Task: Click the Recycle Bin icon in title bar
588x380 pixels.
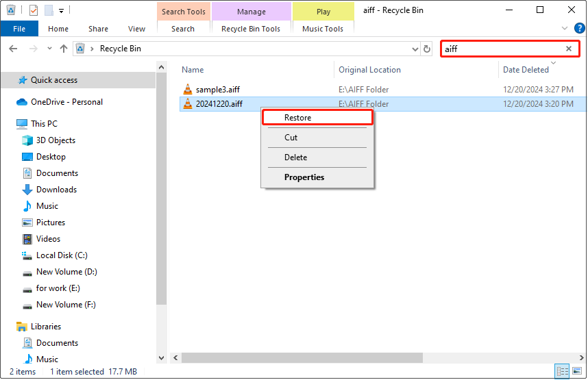Action: click(x=11, y=10)
